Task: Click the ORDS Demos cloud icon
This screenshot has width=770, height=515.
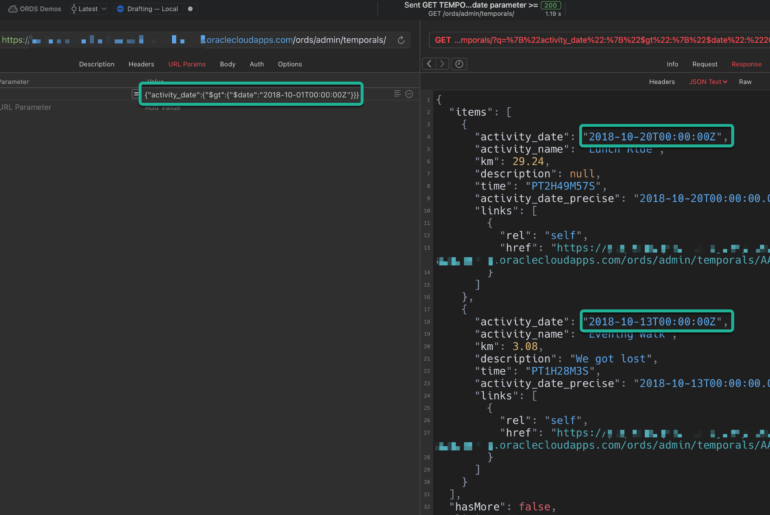Action: click(13, 9)
